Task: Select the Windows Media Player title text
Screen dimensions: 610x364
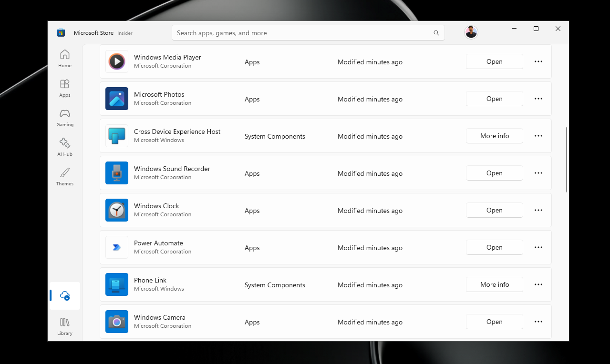Action: (167, 57)
